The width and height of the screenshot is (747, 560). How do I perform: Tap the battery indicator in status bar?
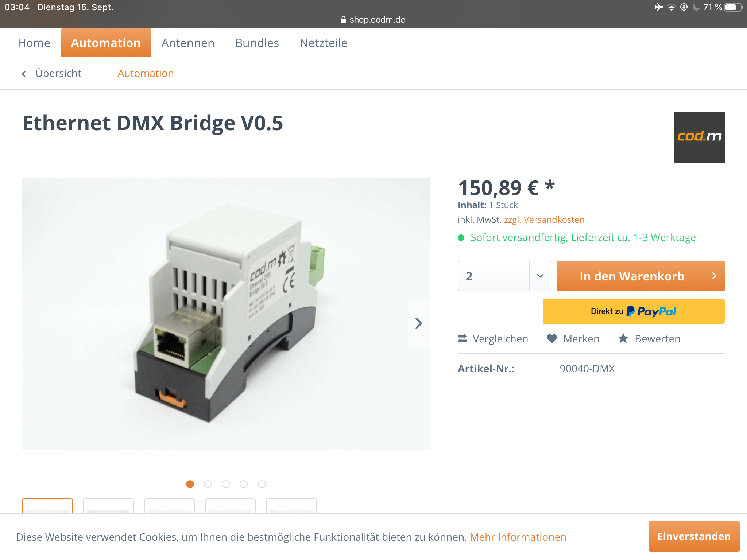coord(733,7)
